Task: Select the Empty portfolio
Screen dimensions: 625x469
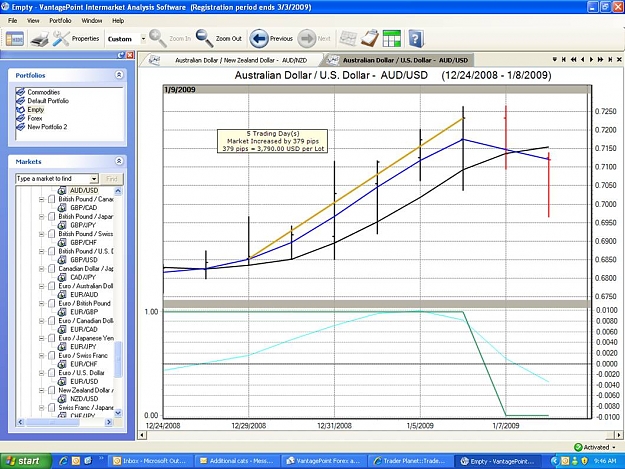Action: [35, 110]
